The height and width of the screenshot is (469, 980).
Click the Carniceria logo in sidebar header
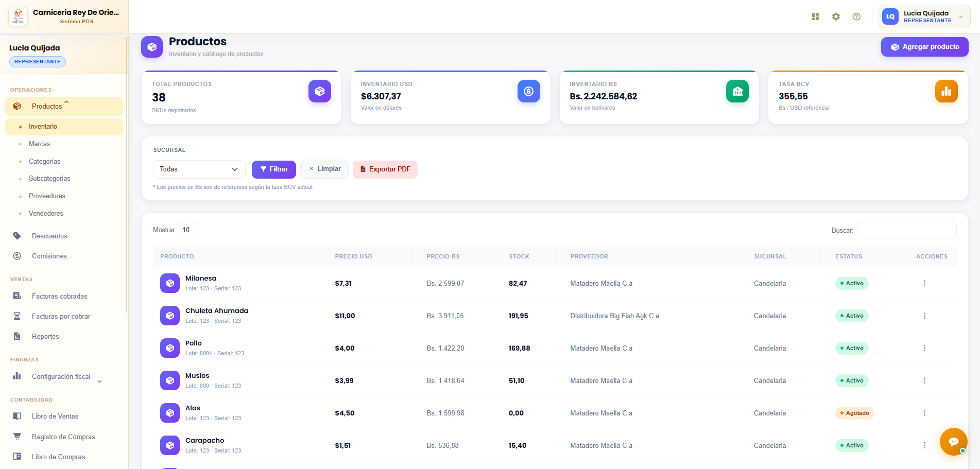pos(18,16)
